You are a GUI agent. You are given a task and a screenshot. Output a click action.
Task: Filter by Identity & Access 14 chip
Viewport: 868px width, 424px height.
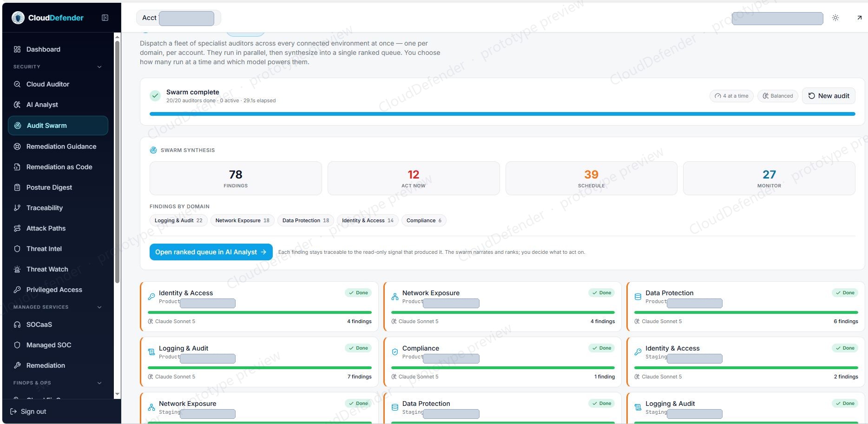(x=368, y=220)
